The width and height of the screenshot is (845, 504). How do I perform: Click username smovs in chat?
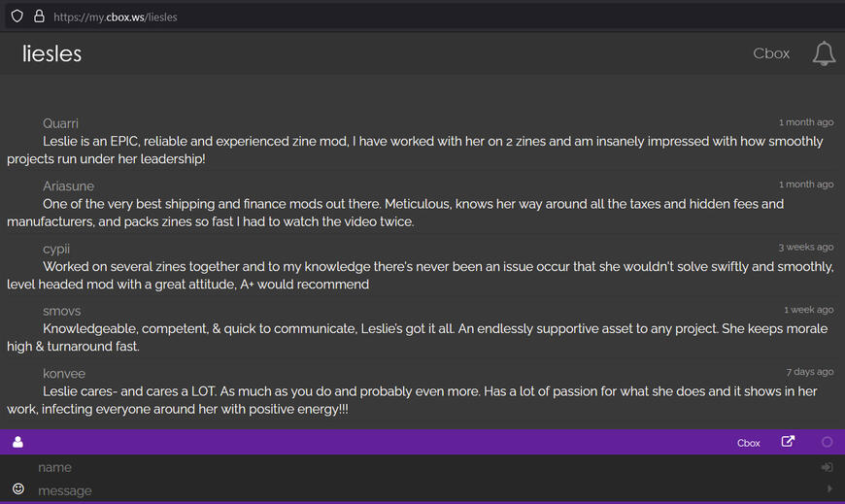tap(61, 311)
